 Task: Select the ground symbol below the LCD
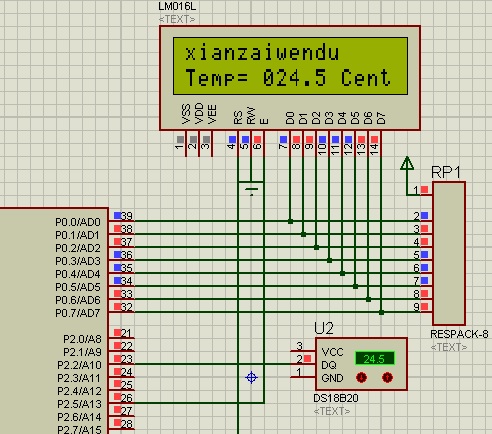point(251,188)
